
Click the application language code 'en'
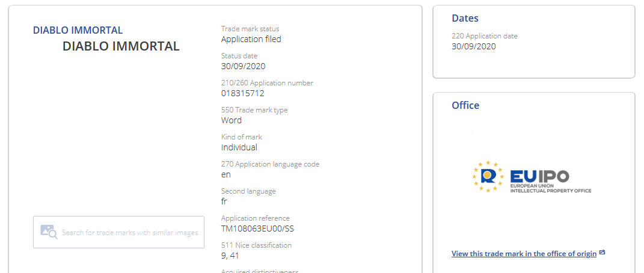[x=226, y=174]
